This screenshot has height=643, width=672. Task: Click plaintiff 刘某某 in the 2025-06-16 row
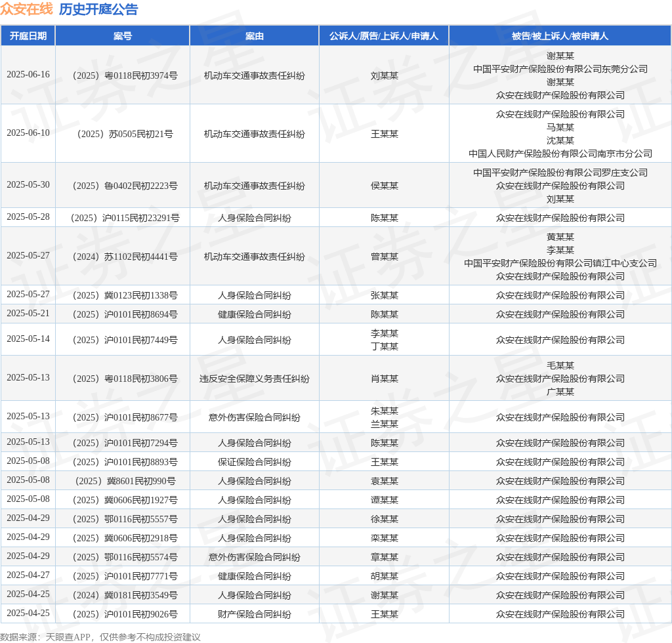tap(385, 76)
